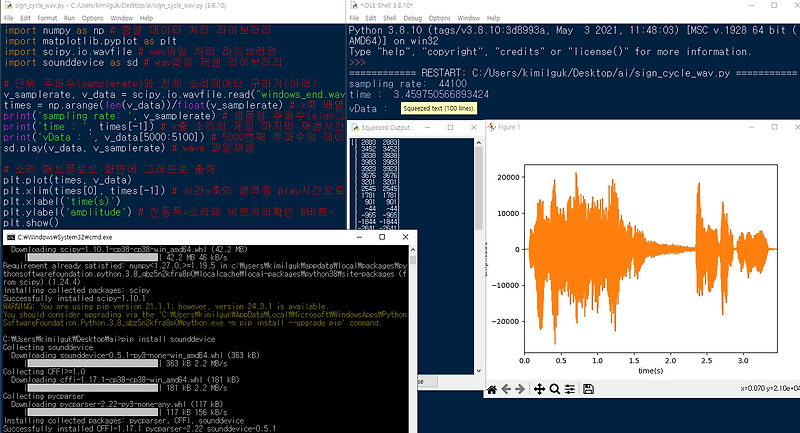Open Window menu in IDLE Shell
Screen dimensions: 800x433
click(468, 18)
